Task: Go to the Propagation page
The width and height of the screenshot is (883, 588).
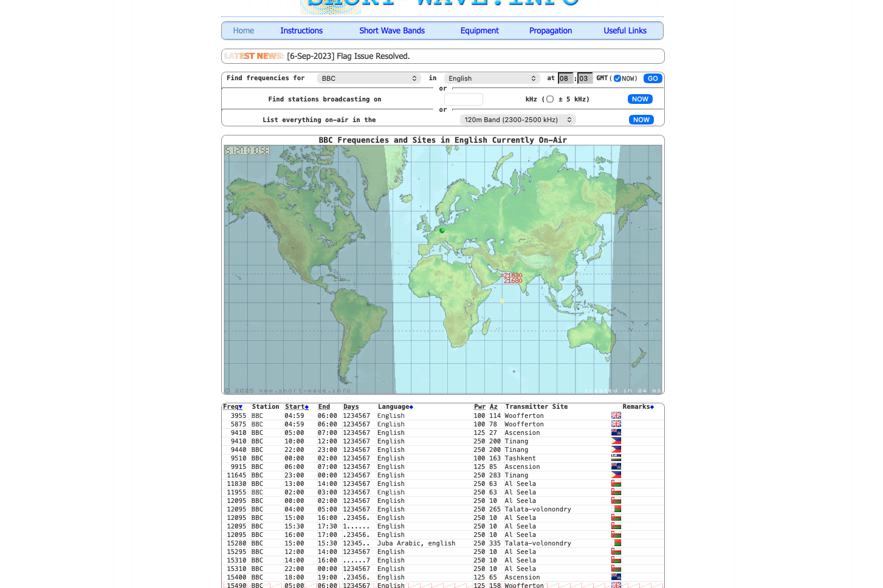Action: pos(550,31)
